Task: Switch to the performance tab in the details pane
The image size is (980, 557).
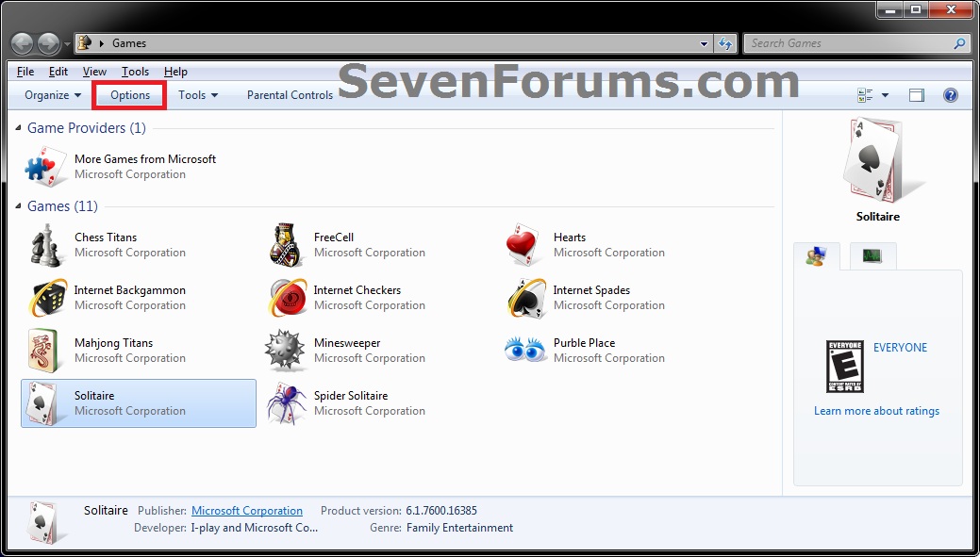Action: [x=872, y=255]
